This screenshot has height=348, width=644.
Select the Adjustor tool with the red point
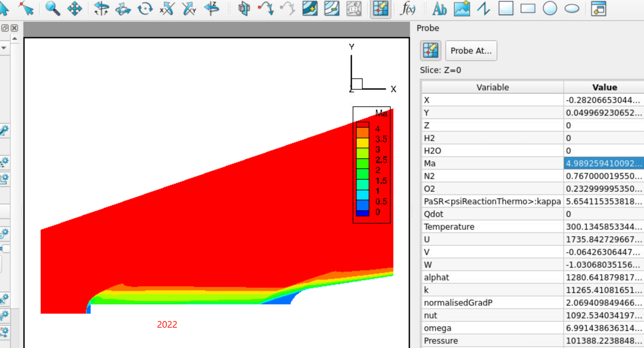coord(27,8)
